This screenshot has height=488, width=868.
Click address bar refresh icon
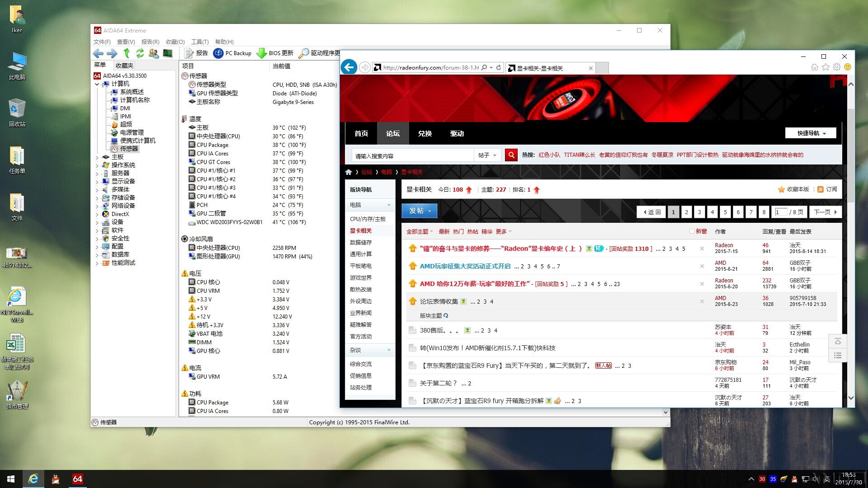tap(499, 68)
